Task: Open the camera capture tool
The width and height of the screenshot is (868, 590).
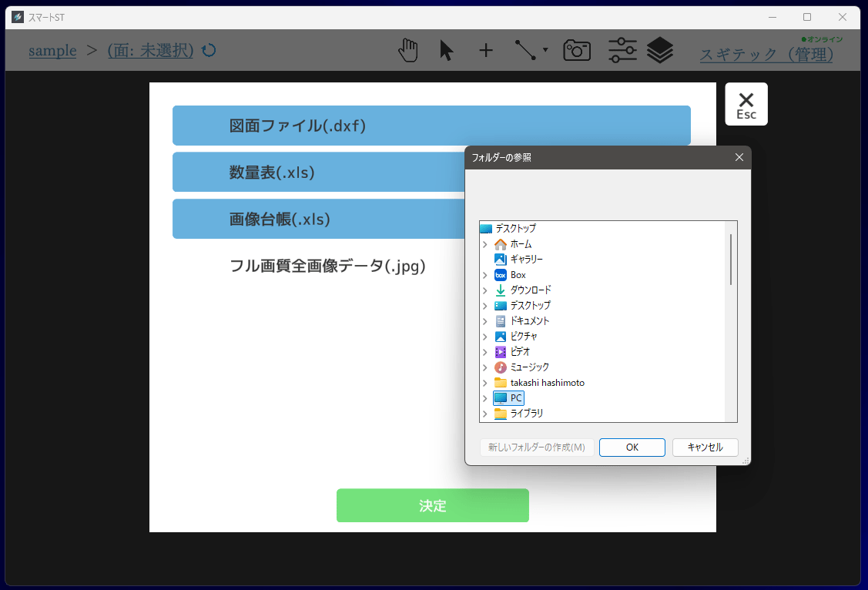Action: pyautogui.click(x=577, y=51)
